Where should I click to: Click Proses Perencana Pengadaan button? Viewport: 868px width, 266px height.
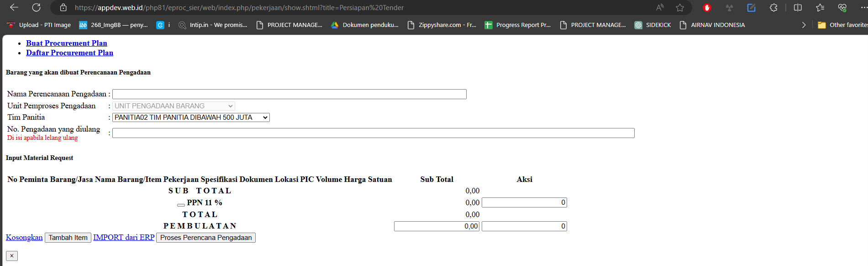205,238
